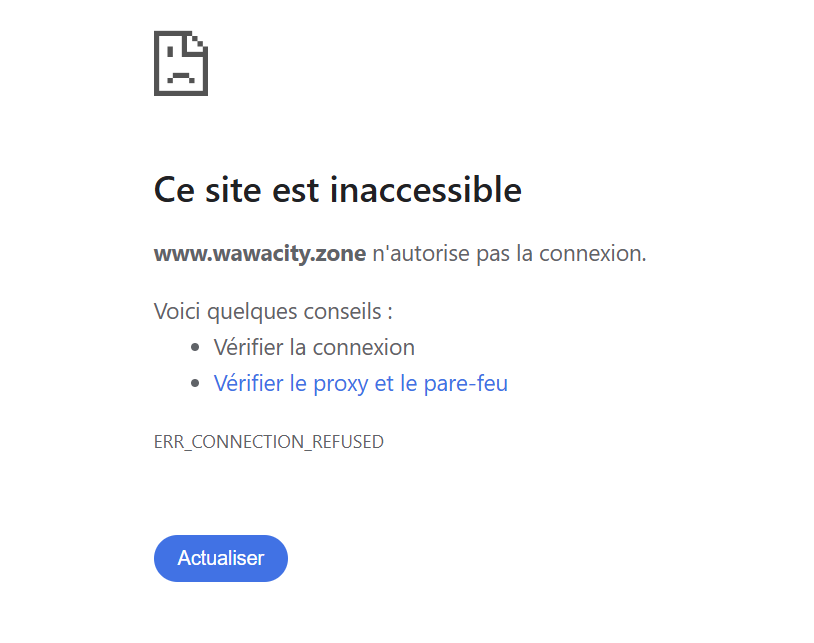This screenshot has height=643, width=814.
Task: Click the Voici quelques conseils line
Action: (x=273, y=312)
